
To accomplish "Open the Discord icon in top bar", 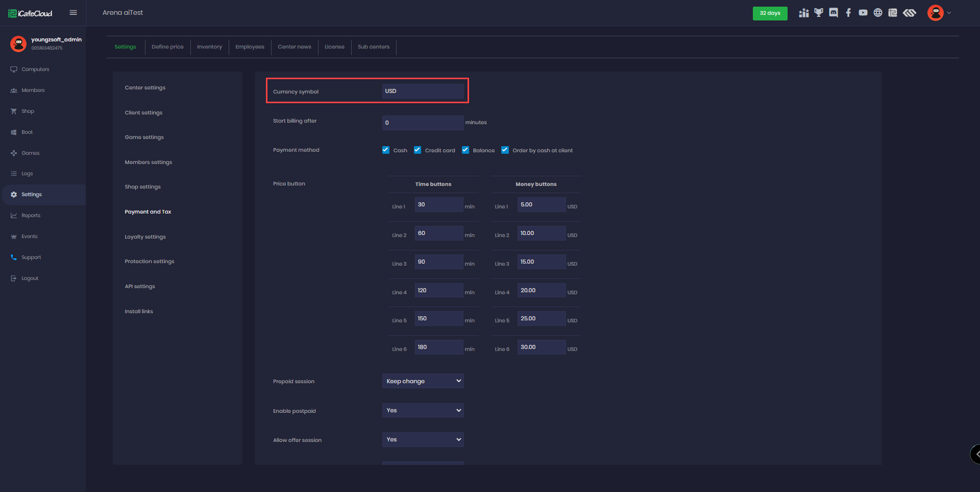I will point(834,13).
